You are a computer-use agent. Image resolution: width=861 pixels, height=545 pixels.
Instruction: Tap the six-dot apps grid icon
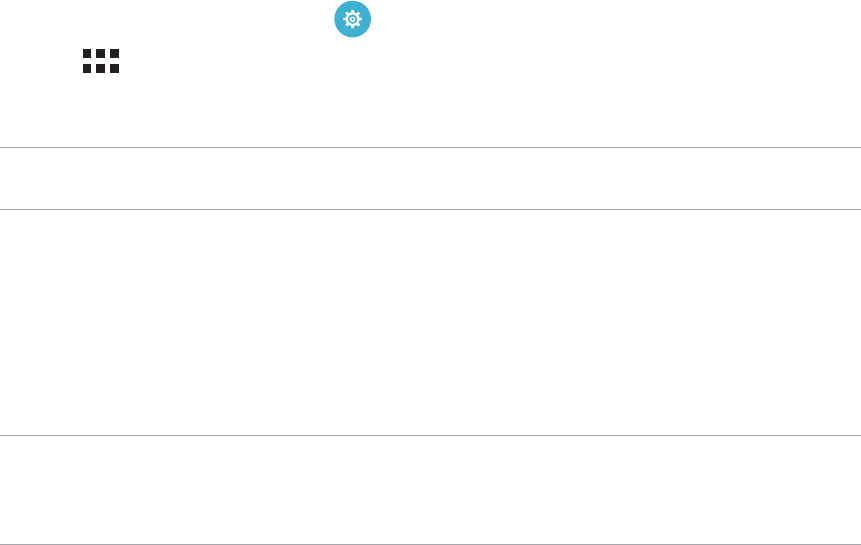tap(101, 61)
